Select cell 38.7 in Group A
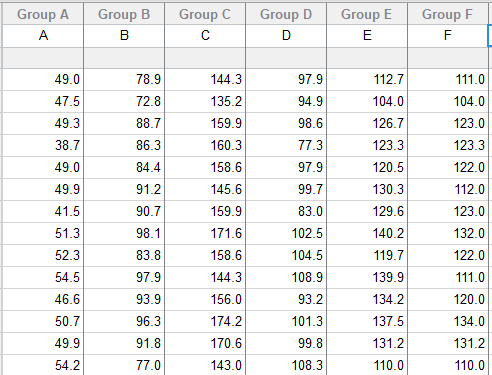 (x=43, y=145)
